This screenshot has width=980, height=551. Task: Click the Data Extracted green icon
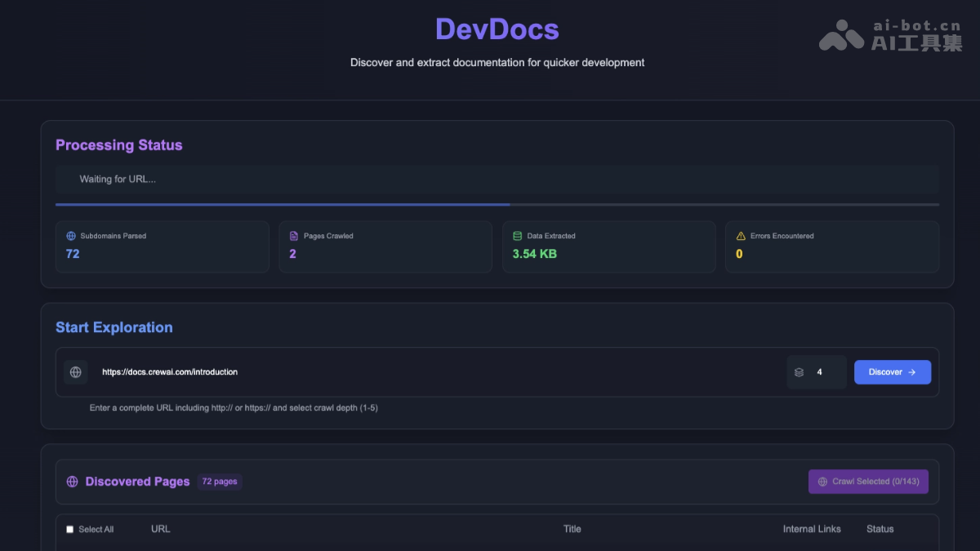pyautogui.click(x=518, y=235)
